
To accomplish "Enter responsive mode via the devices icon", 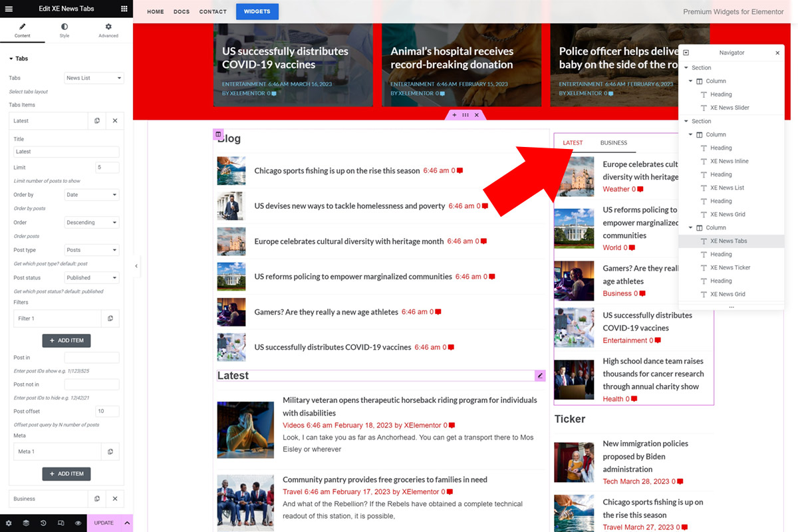I will pos(59,523).
